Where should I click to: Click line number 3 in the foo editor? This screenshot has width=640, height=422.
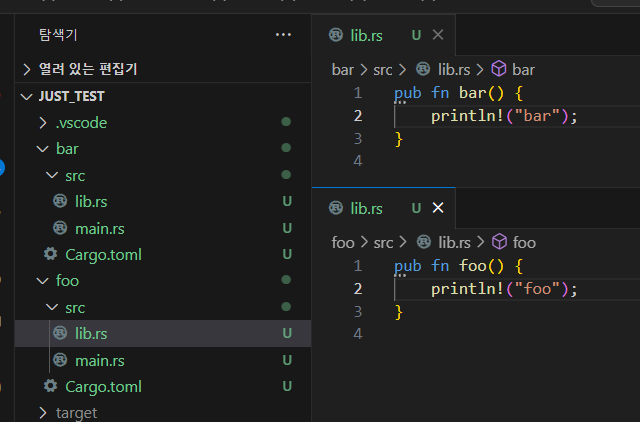click(357, 312)
